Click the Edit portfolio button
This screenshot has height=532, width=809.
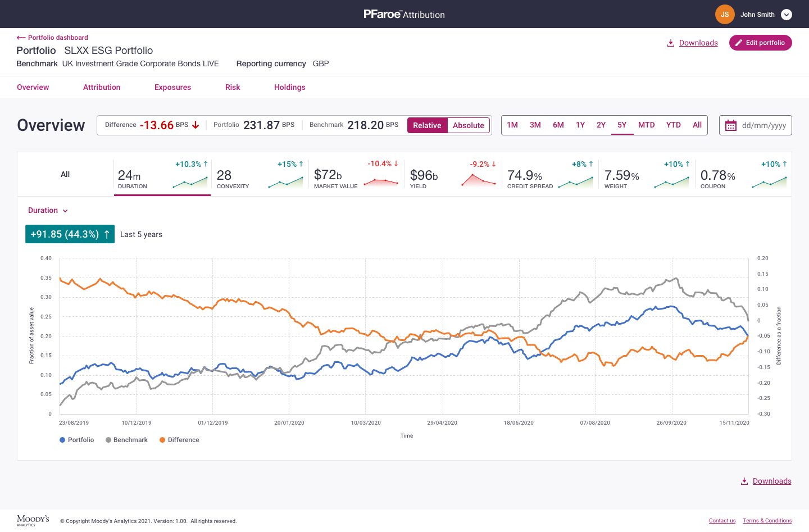click(761, 43)
